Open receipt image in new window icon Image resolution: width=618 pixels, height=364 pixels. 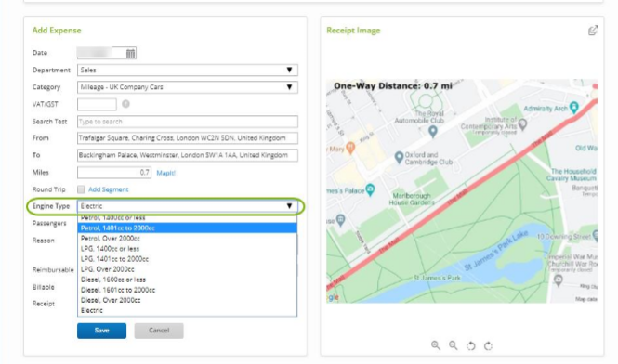point(593,31)
